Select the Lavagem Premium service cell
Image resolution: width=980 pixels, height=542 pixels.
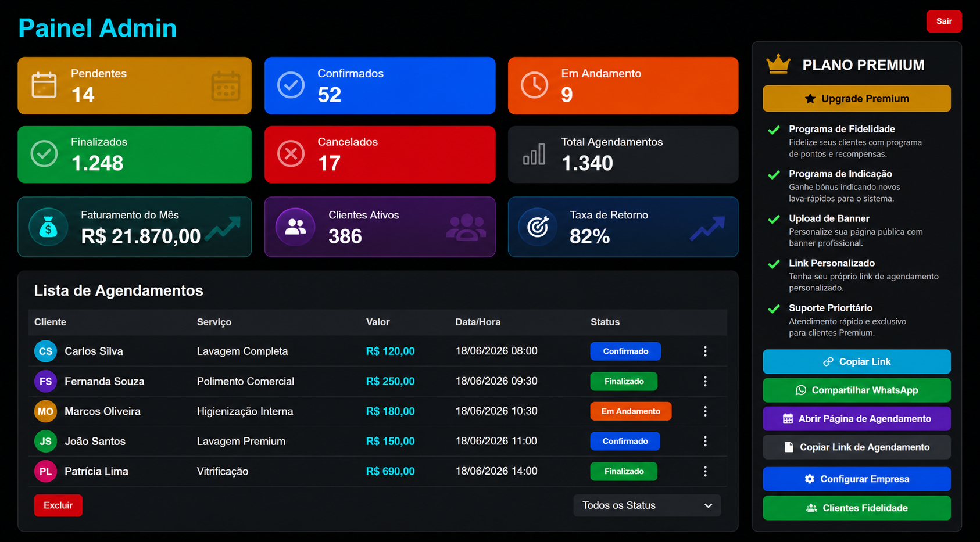[x=241, y=441]
